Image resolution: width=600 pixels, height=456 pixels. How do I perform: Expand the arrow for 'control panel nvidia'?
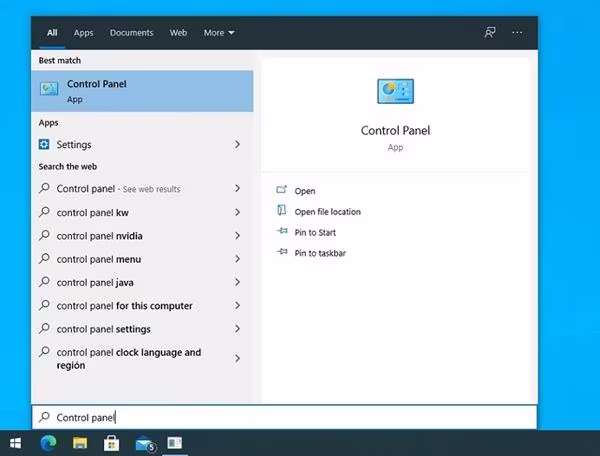[237, 235]
